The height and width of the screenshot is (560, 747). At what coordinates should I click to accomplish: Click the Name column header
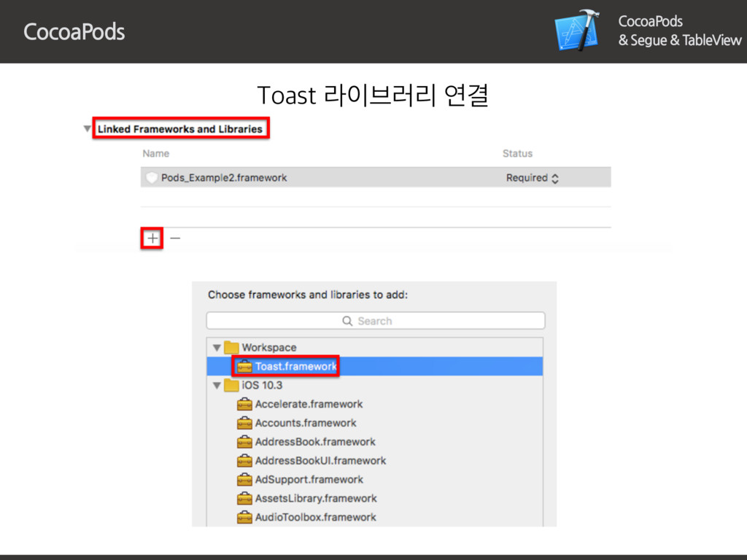156,153
